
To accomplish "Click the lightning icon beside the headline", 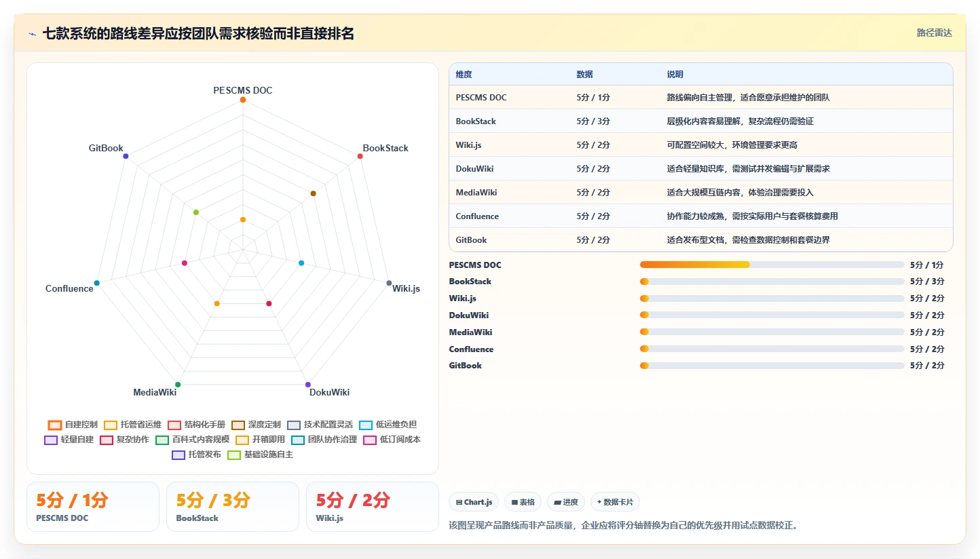I will (x=32, y=34).
